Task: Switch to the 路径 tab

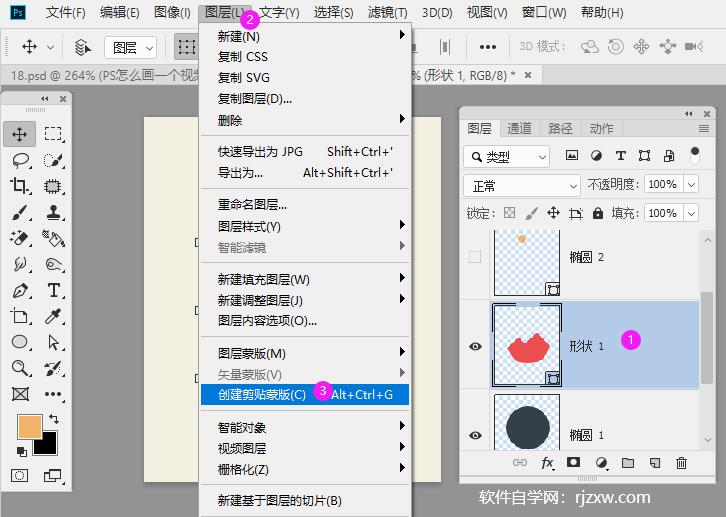Action: 560,128
